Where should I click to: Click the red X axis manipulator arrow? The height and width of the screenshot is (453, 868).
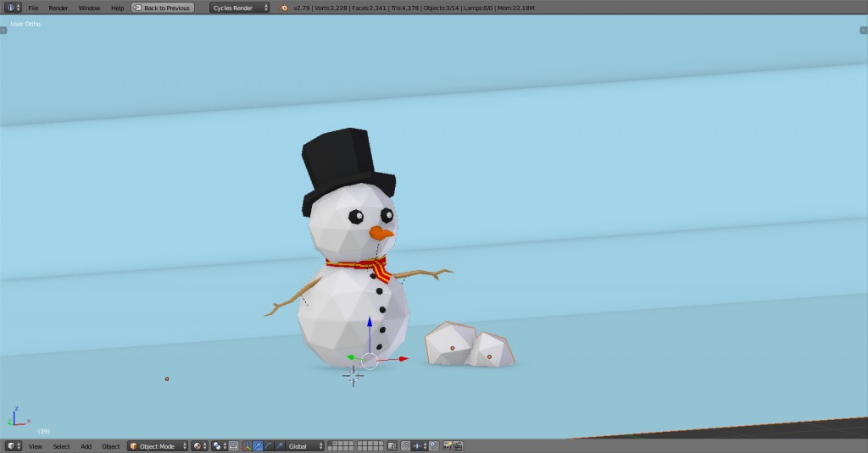[x=403, y=359]
